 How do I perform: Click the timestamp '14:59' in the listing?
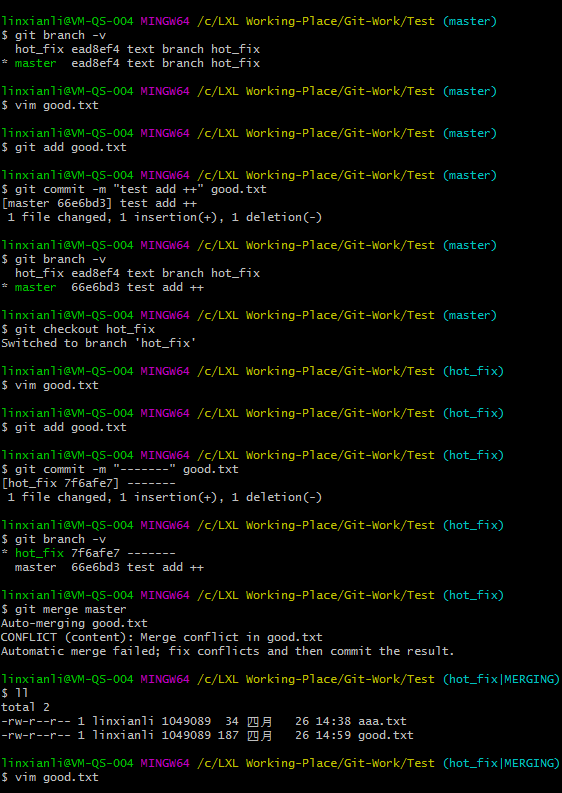[x=334, y=735]
